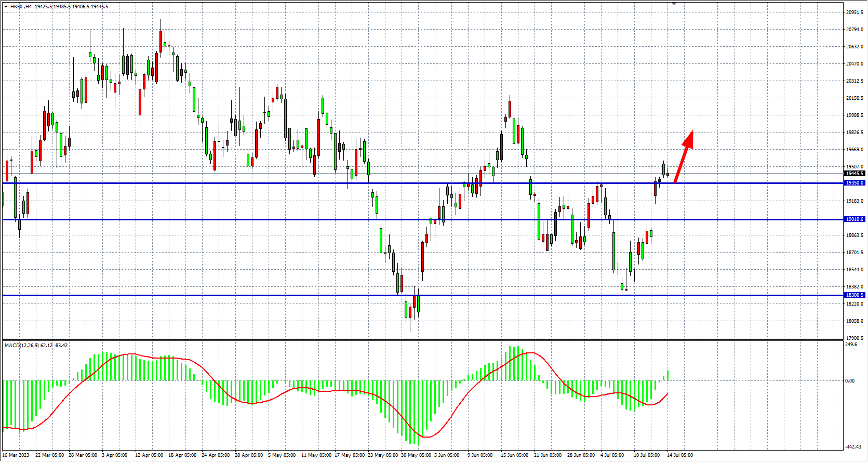Click the 18300.5 blue price label
868x462 pixels.
point(854,295)
